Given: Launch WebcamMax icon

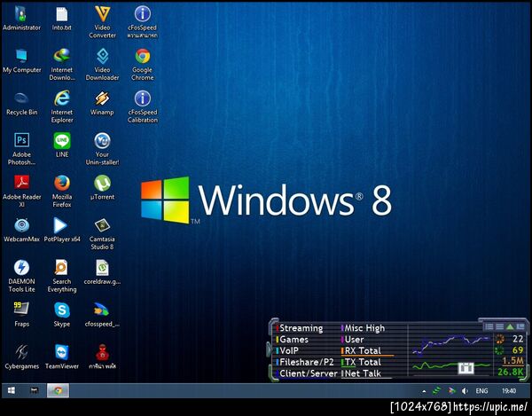Looking at the screenshot, I should [x=21, y=230].
